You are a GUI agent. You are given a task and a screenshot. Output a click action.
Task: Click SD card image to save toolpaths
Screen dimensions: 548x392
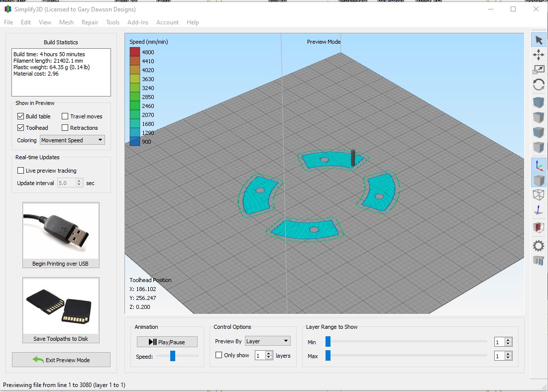pyautogui.click(x=61, y=306)
